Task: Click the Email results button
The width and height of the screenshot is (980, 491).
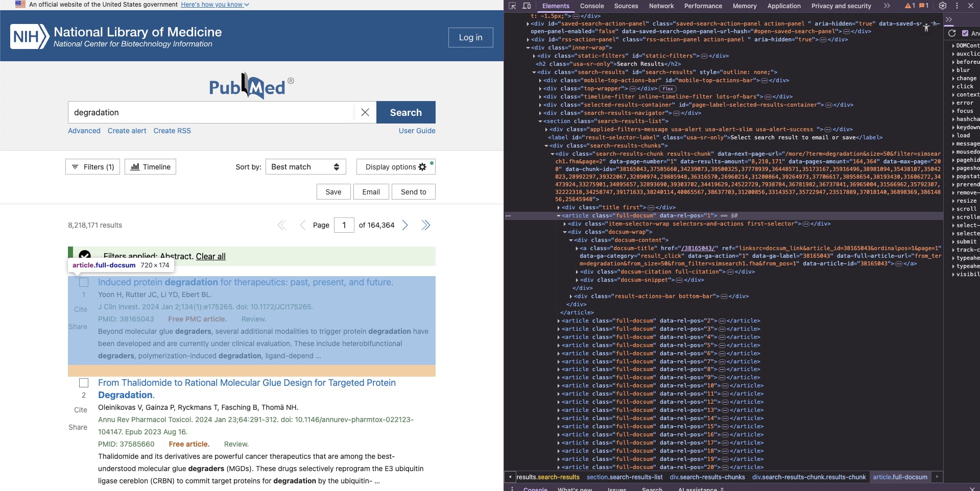Action: coord(371,192)
